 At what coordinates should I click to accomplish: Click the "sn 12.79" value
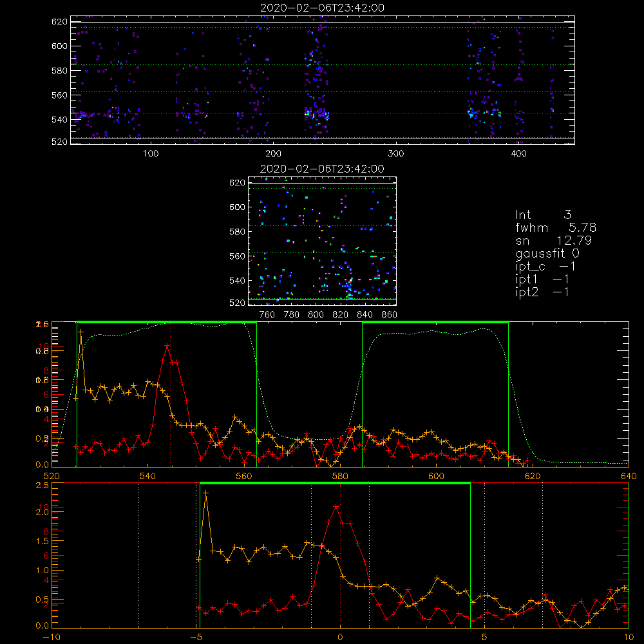(553, 240)
